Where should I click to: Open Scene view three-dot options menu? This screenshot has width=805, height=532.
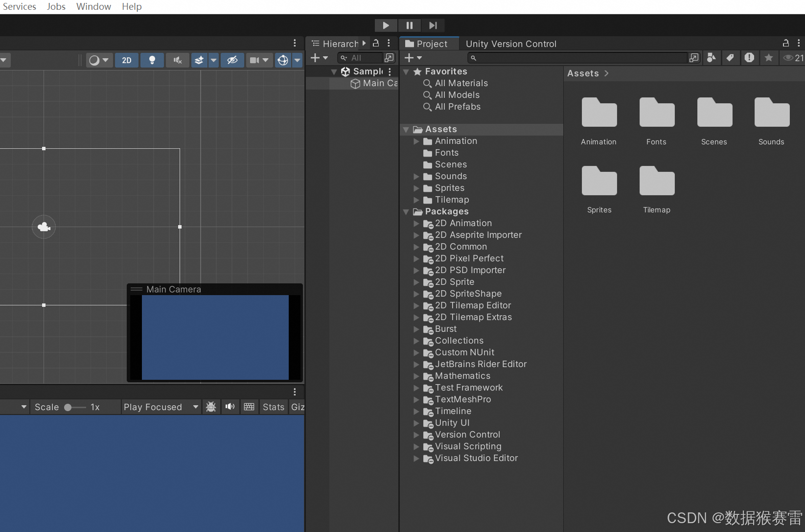click(x=295, y=43)
